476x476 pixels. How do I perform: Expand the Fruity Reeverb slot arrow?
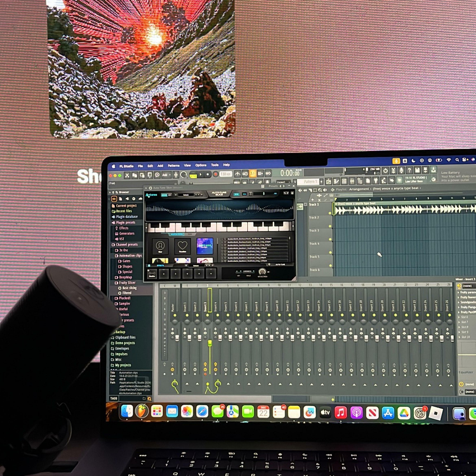459,297
